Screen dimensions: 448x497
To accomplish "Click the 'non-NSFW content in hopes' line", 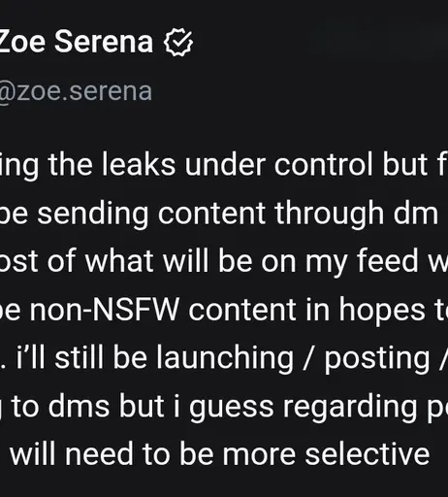I will [224, 310].
